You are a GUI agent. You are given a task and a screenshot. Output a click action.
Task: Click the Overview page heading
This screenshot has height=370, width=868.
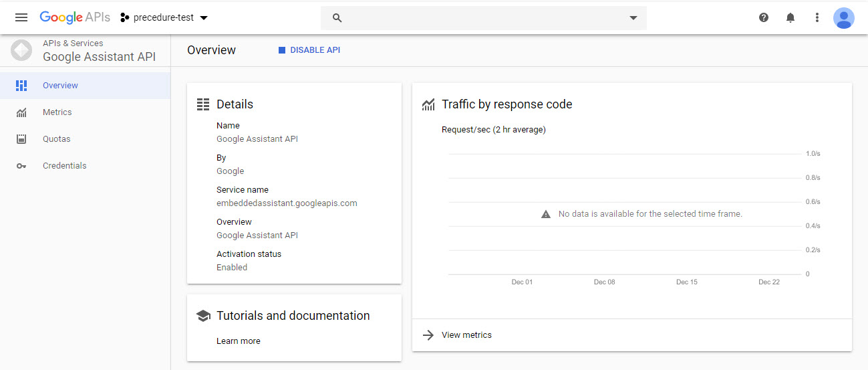click(211, 50)
